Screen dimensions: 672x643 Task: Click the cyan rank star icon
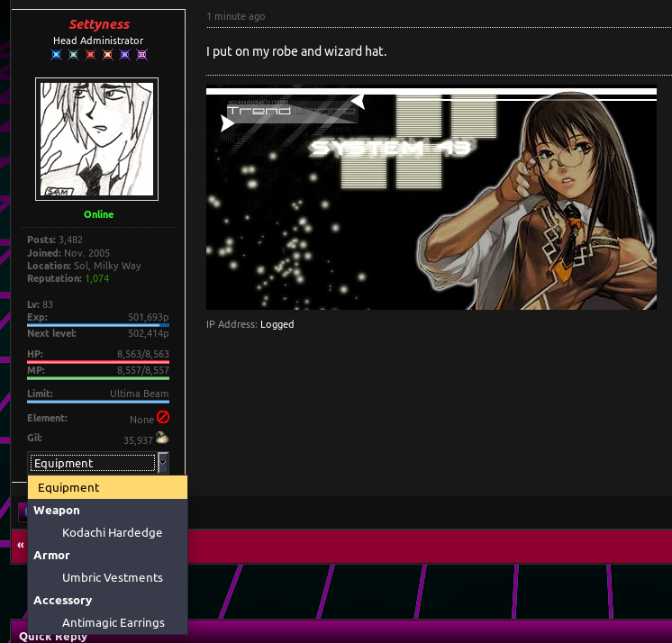(x=56, y=55)
